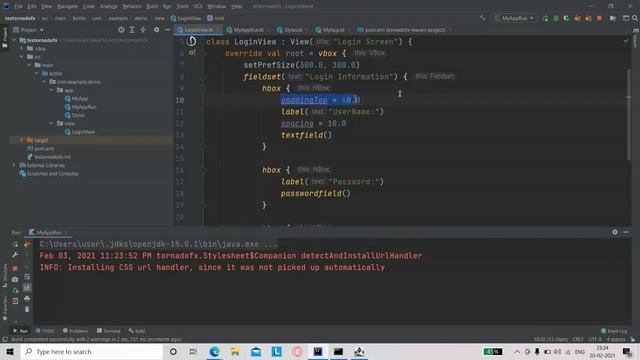This screenshot has width=640, height=360.
Task: Click Expand All icon in Project panel
Action: 132,30
